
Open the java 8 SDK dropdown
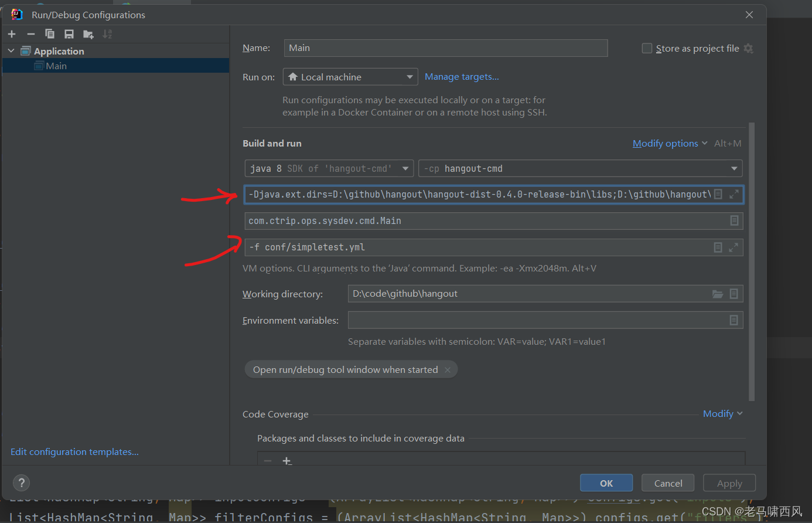pos(329,168)
